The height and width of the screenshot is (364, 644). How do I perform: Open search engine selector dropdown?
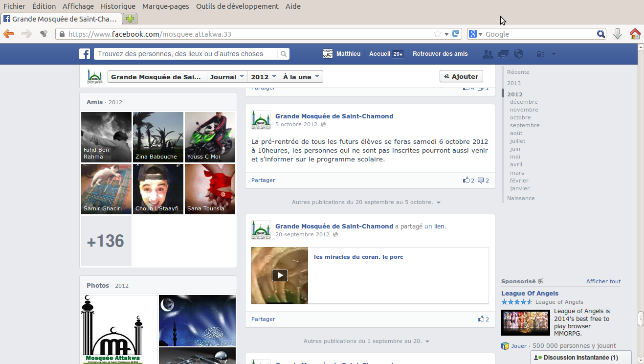tap(475, 34)
